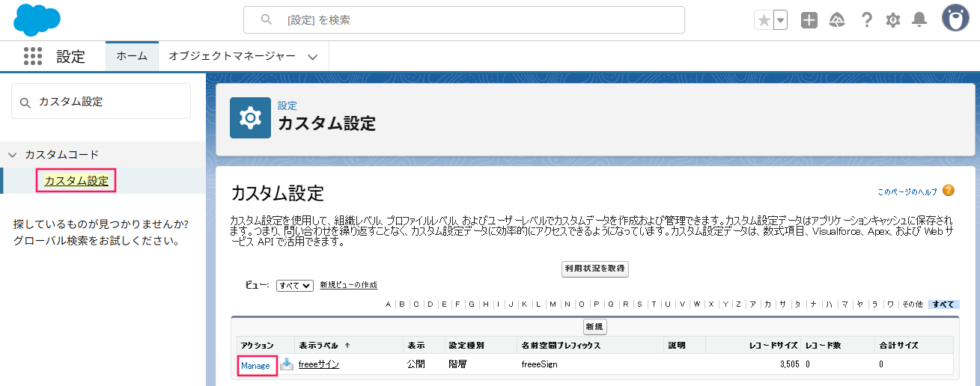Click the 合計サイズ column header
Viewport: 980px width, 386px height.
click(x=898, y=346)
